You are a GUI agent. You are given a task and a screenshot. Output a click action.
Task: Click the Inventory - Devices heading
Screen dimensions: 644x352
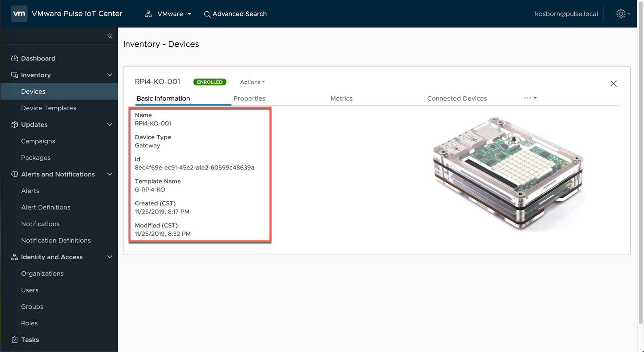point(161,44)
